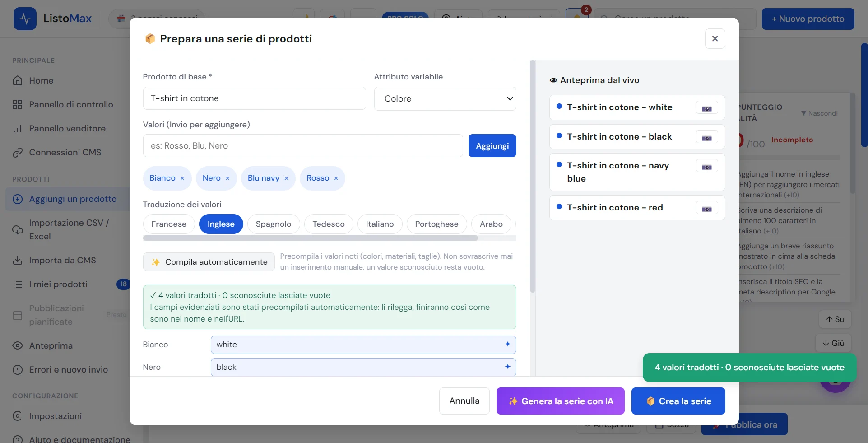868x443 pixels.
Task: Click Annulla to cancel
Action: [464, 401]
